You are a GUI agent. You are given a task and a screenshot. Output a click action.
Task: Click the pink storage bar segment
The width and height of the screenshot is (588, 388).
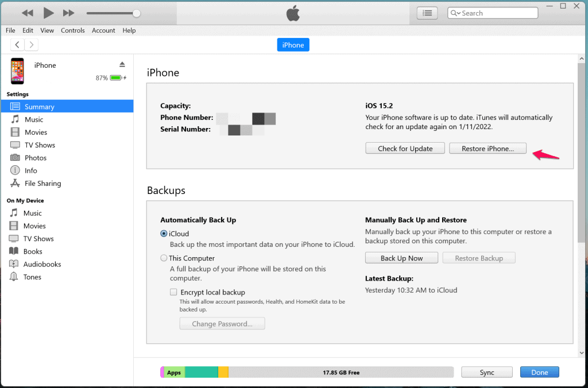pos(163,373)
